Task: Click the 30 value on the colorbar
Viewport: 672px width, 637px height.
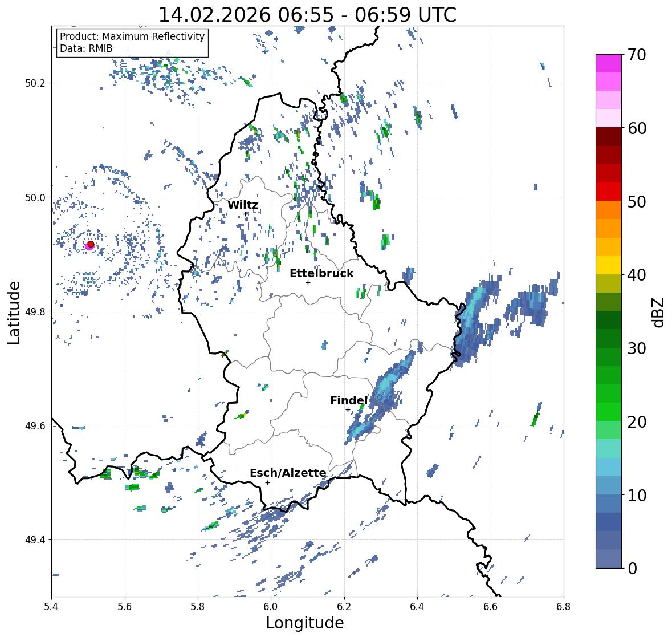Action: pos(637,348)
